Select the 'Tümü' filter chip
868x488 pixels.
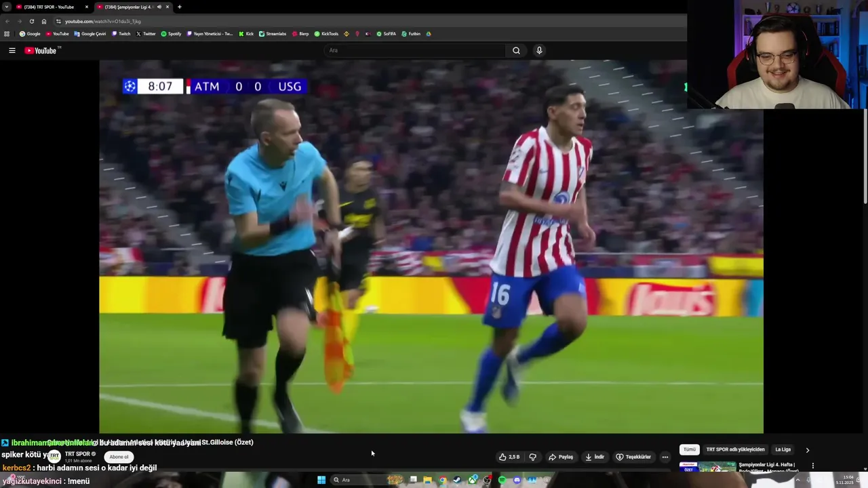click(x=689, y=449)
